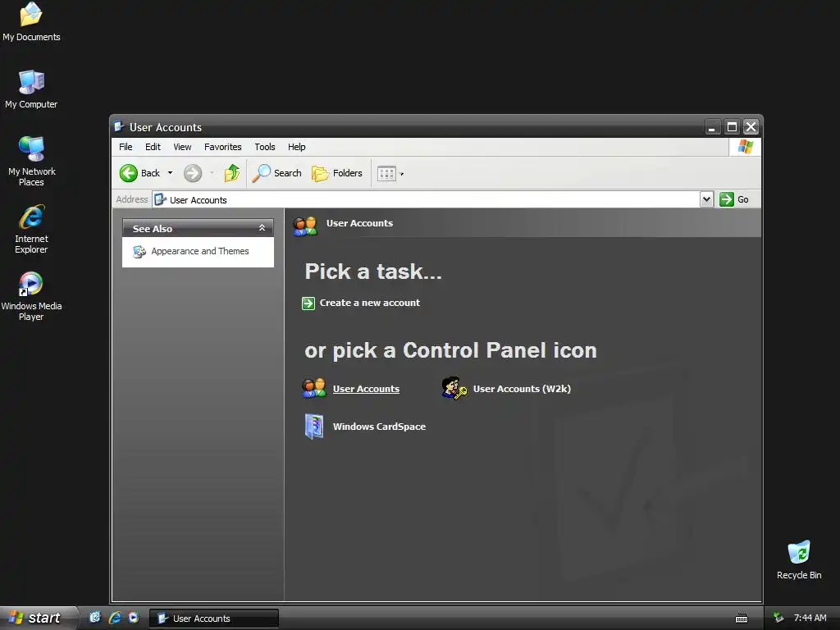Open the Forward history dropdown arrow
This screenshot has width=840, height=630.
click(212, 173)
